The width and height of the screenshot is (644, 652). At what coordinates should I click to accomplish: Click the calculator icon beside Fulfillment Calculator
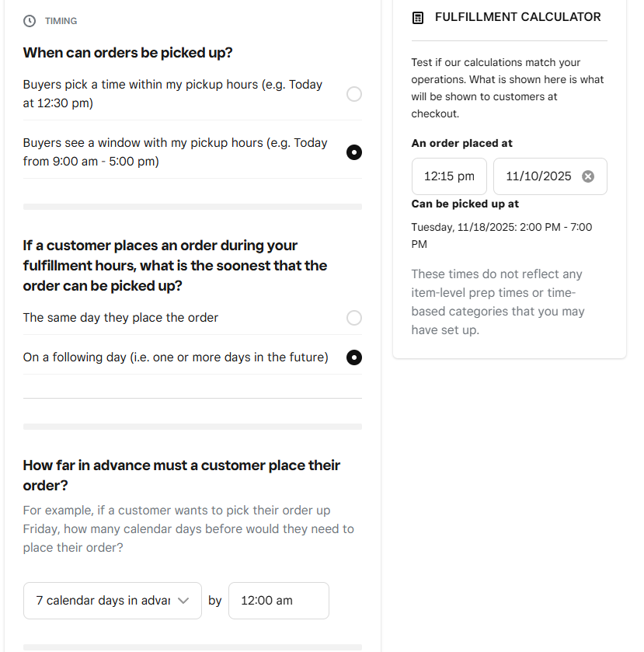pyautogui.click(x=418, y=17)
